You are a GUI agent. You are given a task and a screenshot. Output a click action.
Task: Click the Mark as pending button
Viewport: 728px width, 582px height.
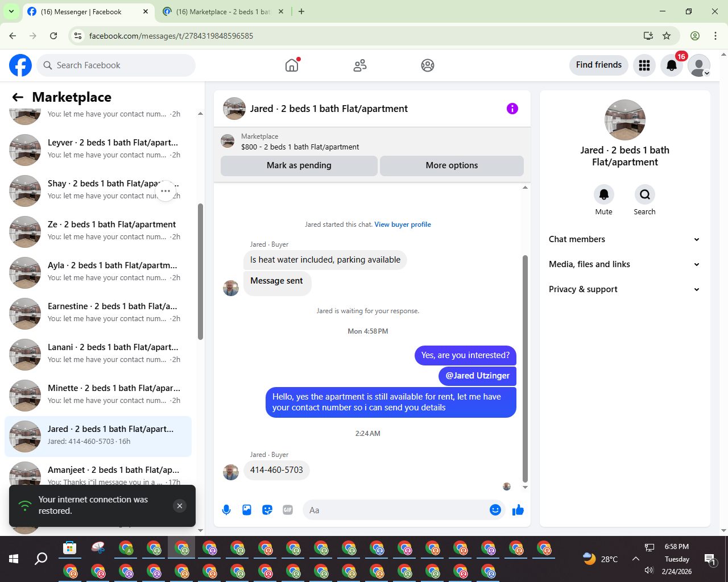click(299, 165)
